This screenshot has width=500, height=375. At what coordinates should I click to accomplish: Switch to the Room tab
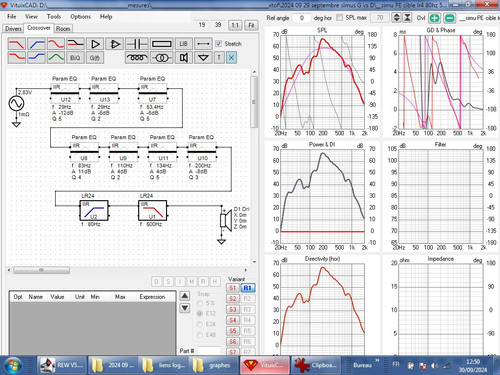(63, 29)
